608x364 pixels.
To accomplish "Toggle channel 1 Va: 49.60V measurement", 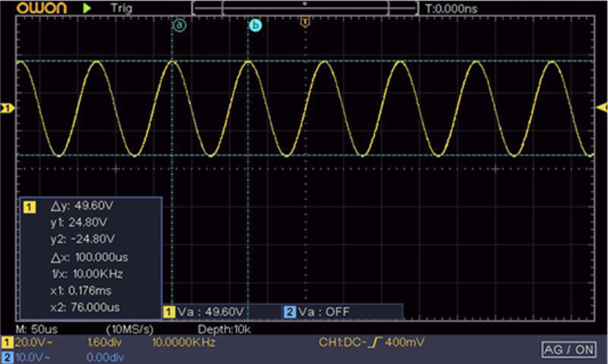I will coord(205,312).
